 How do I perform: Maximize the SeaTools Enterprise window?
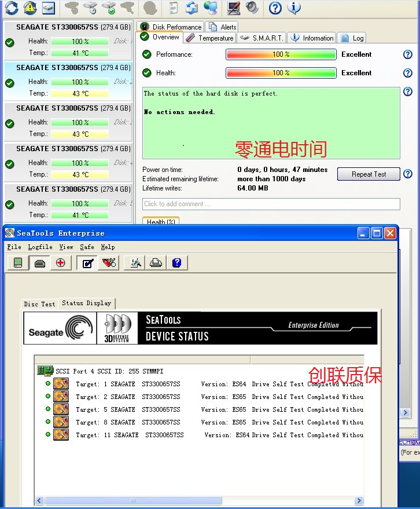pos(377,233)
